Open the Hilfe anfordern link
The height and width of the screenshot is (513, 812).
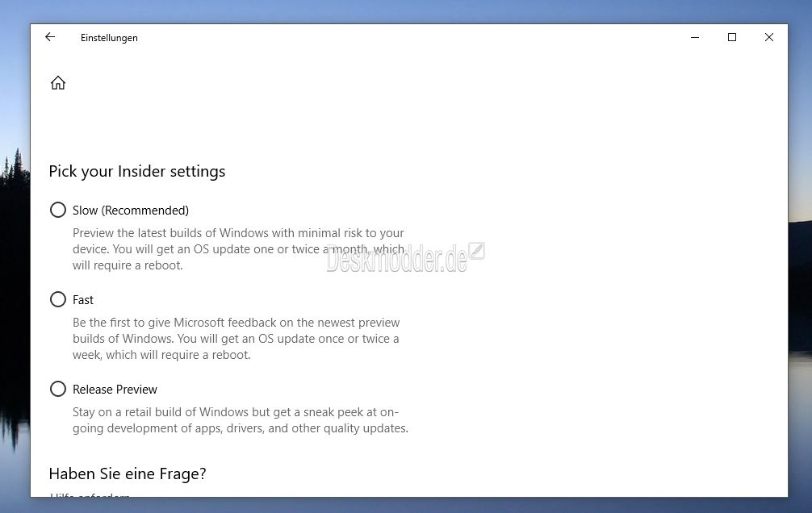coord(90,495)
